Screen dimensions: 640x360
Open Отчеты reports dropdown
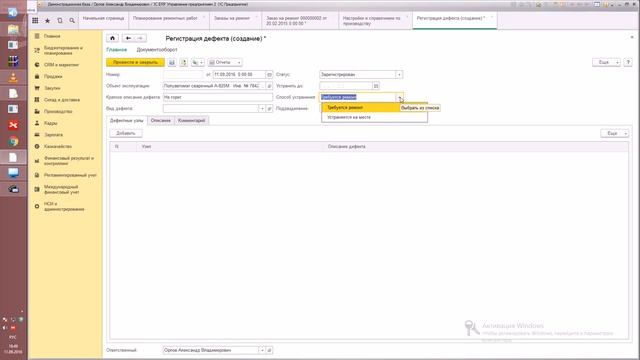[225, 62]
